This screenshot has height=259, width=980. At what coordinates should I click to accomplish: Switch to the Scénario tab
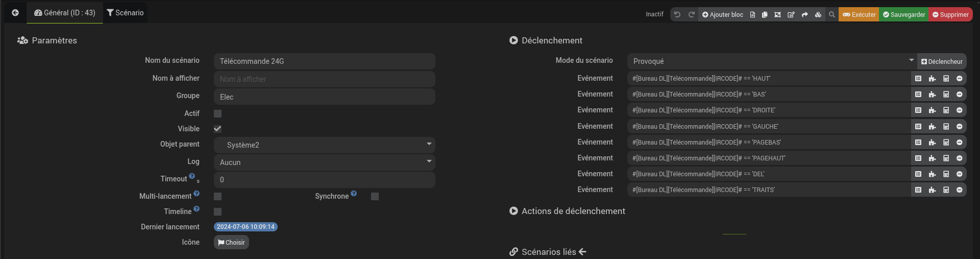coord(125,13)
